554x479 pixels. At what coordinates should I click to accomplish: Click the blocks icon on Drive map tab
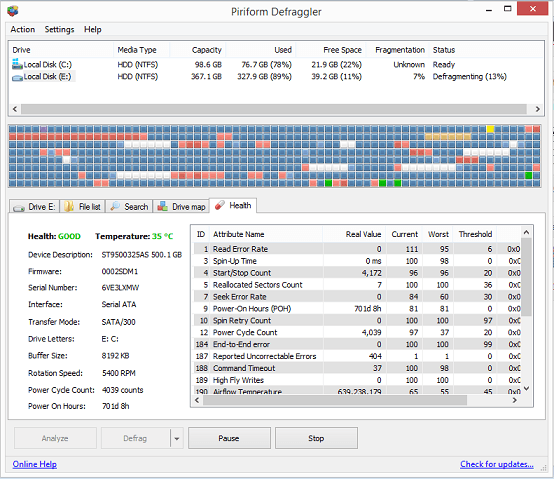[163, 206]
